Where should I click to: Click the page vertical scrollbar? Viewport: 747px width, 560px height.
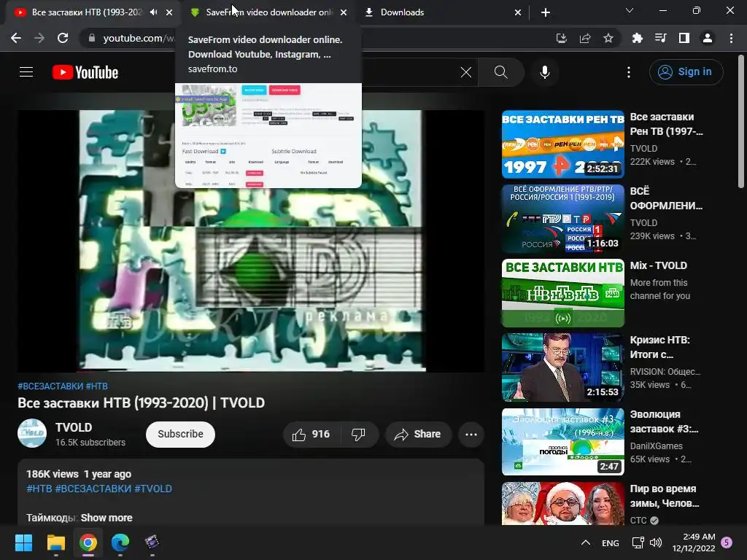coord(741,122)
